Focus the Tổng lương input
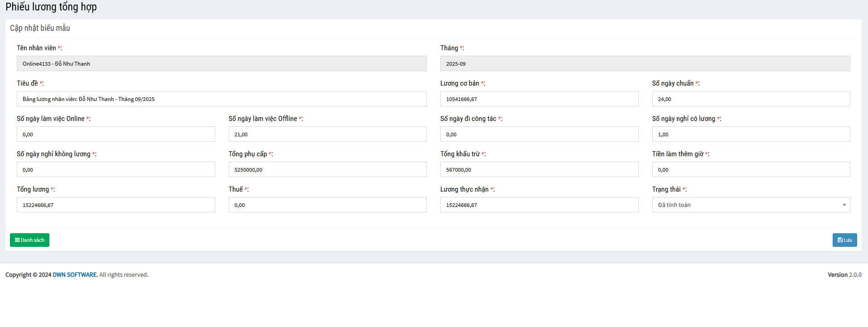 (x=116, y=205)
